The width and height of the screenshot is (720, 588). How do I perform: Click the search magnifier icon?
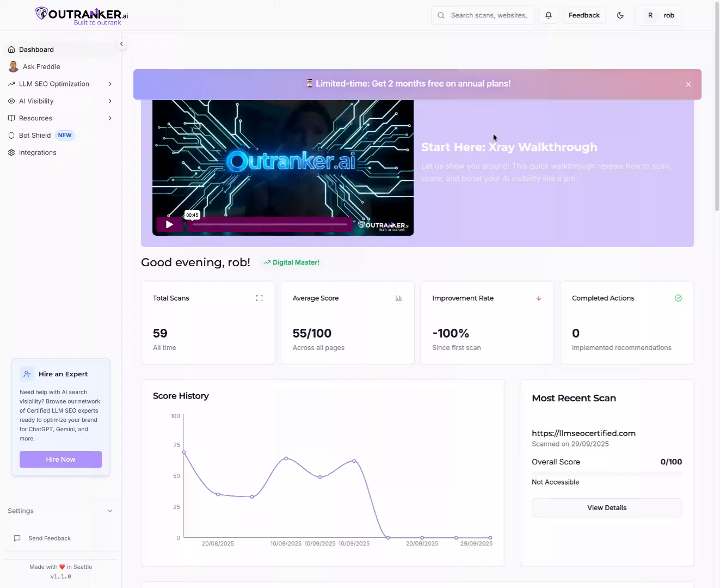pyautogui.click(x=441, y=15)
